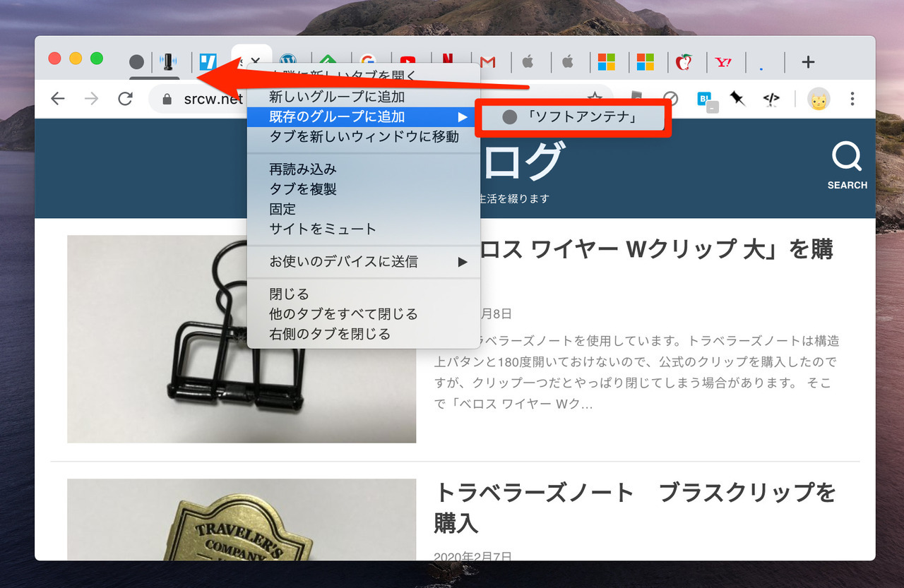This screenshot has width=904, height=588.
Task: Expand お使いのデバイスに送信 submenu
Action: coord(364,262)
